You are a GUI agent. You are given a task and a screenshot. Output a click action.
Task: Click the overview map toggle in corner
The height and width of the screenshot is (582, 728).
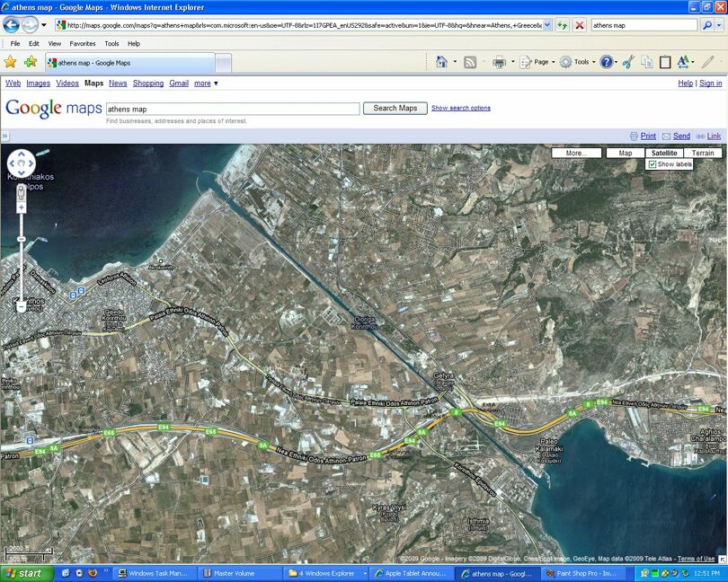[723, 560]
